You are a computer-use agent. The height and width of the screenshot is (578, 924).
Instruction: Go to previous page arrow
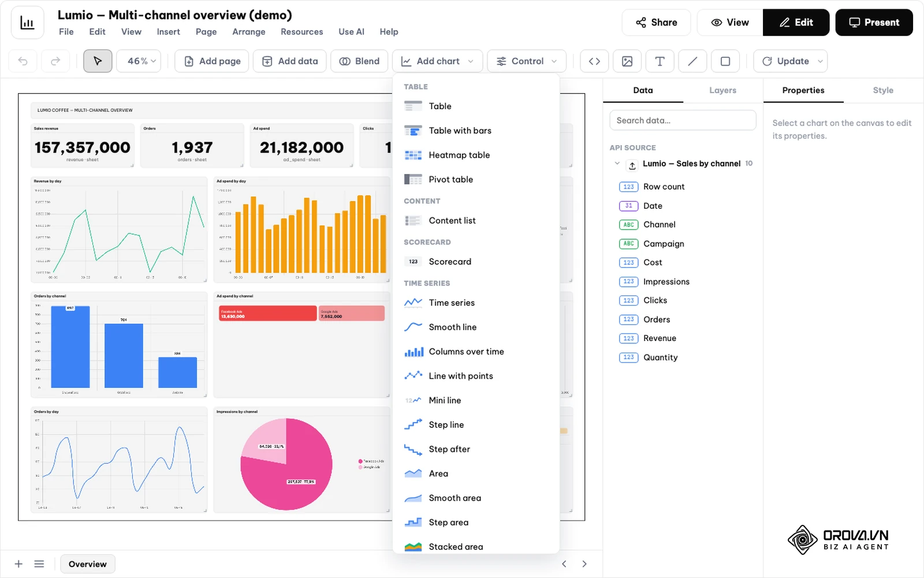pos(564,564)
